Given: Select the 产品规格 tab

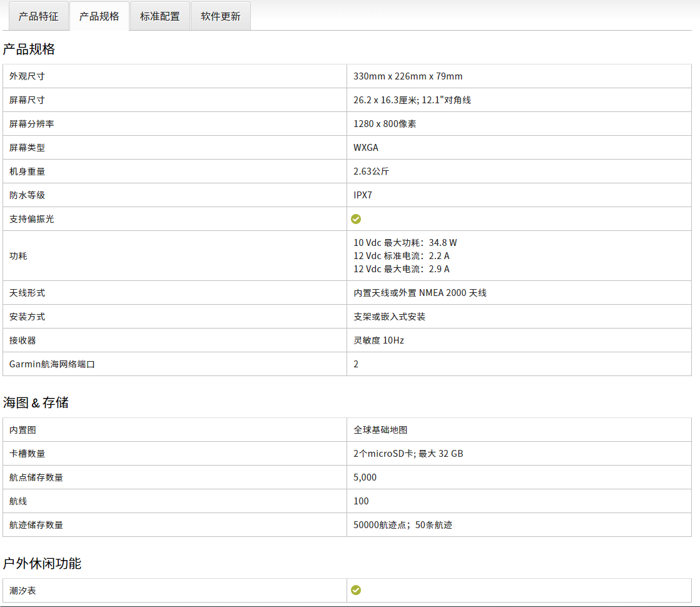Looking at the screenshot, I should coord(99,16).
